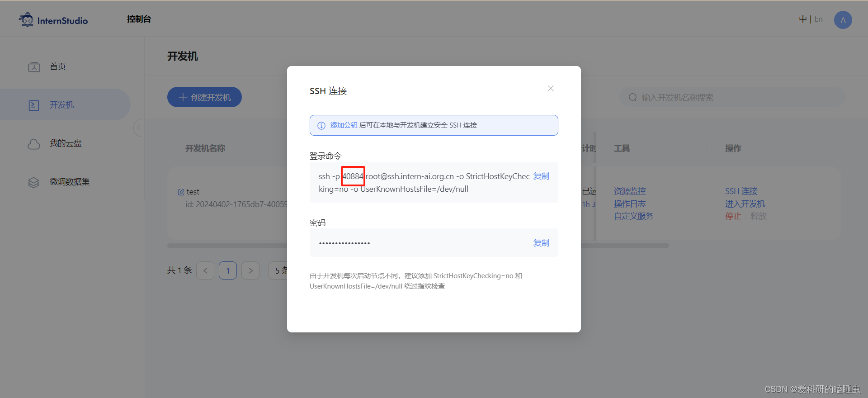The width and height of the screenshot is (868, 398).
Task: Click the info icon in the notice banner
Action: 321,126
